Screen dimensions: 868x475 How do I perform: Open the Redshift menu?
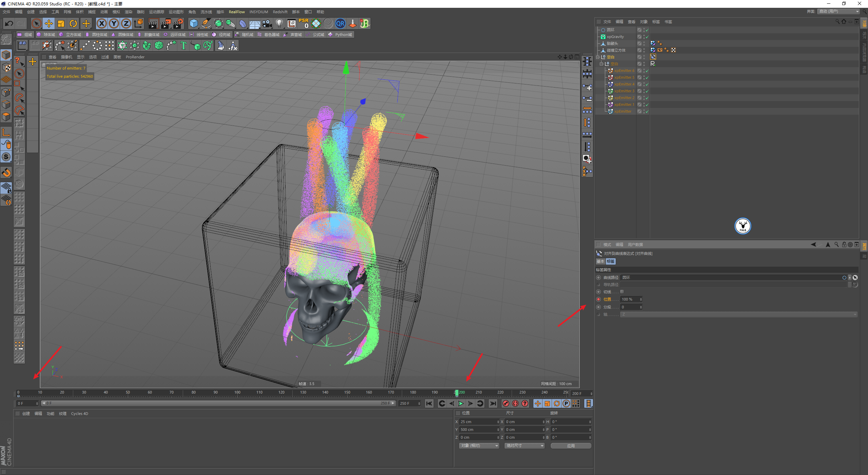pyautogui.click(x=280, y=12)
